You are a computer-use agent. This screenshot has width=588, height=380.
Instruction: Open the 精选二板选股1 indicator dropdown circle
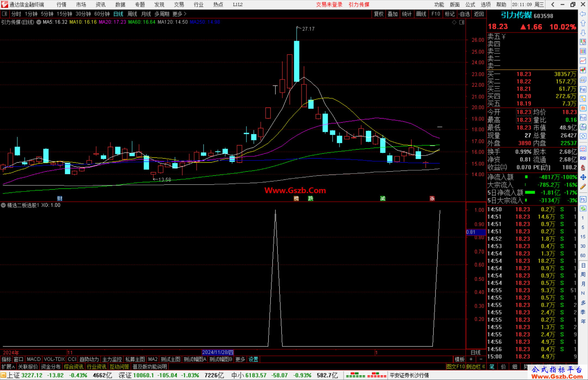[x=3, y=205]
